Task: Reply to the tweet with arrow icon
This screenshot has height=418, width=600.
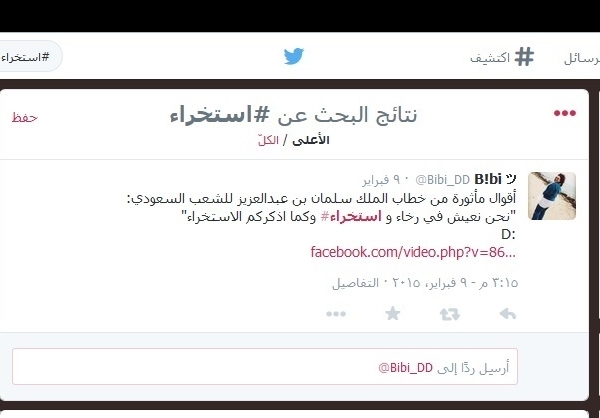Action: pyautogui.click(x=508, y=314)
